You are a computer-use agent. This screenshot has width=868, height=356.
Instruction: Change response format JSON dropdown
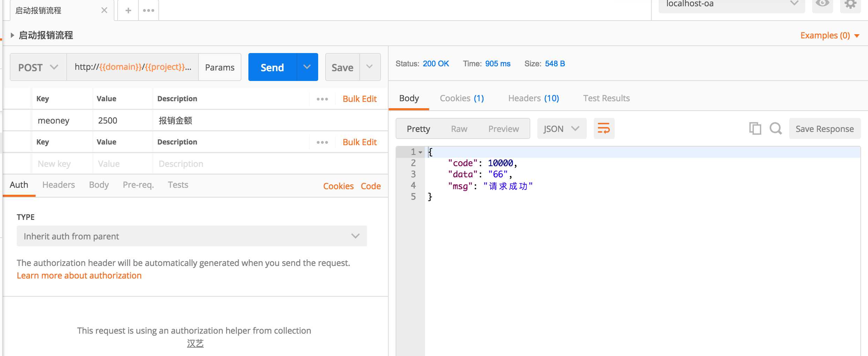[x=562, y=128]
